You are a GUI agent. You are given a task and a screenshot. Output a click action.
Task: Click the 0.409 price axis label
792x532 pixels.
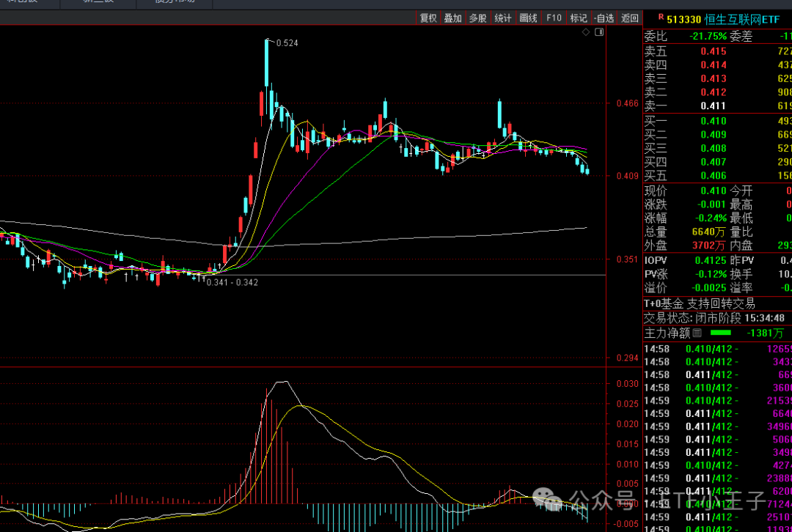point(627,176)
